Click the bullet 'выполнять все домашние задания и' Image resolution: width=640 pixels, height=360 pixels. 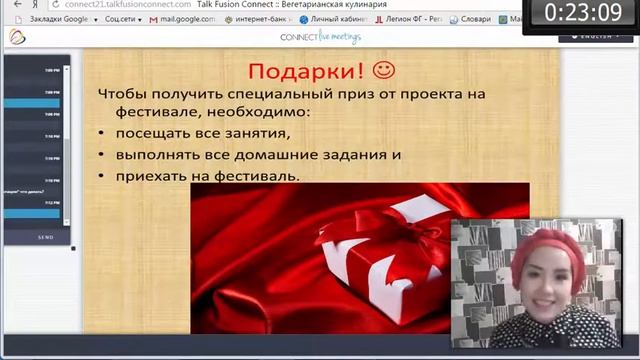[x=258, y=155]
